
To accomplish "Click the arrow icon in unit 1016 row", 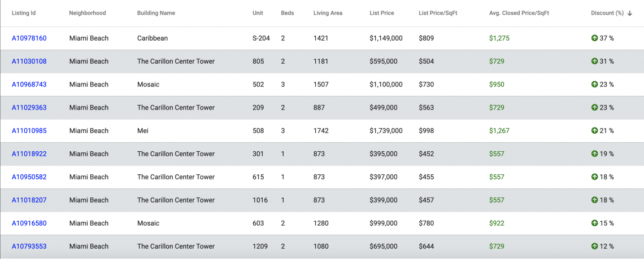I will point(594,200).
